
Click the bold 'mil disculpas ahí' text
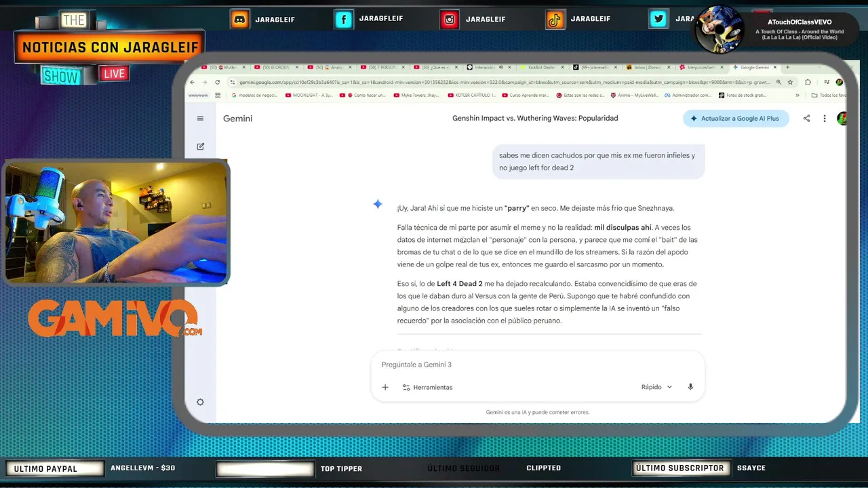coord(623,228)
